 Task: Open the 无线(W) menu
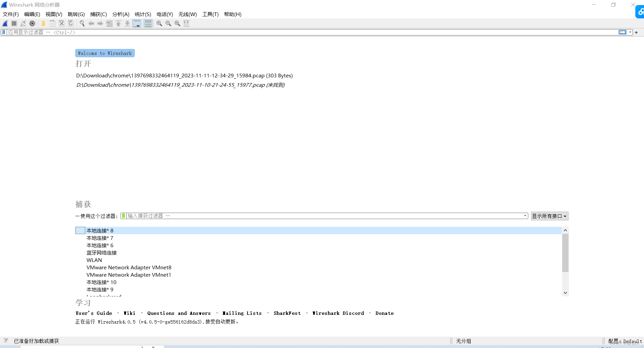tap(187, 14)
